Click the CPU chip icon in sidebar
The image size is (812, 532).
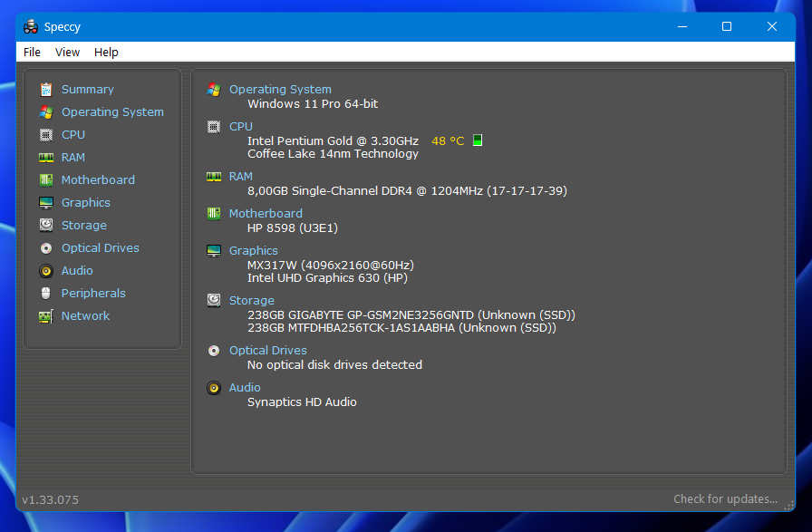click(46, 135)
